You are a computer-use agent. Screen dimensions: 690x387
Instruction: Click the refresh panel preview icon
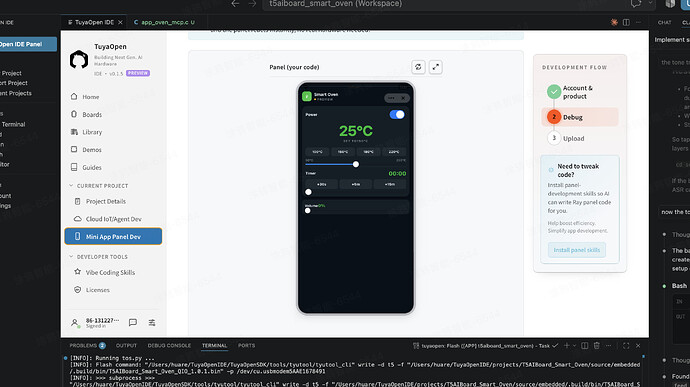(x=418, y=67)
